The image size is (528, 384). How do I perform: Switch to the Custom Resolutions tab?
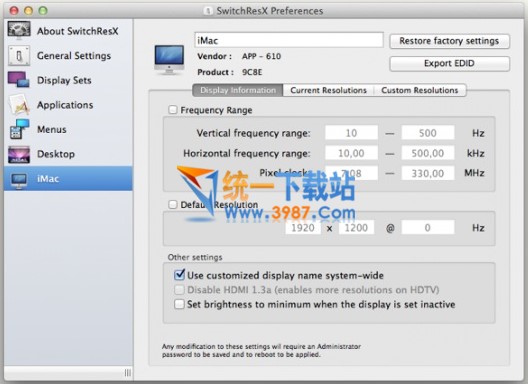[x=420, y=90]
